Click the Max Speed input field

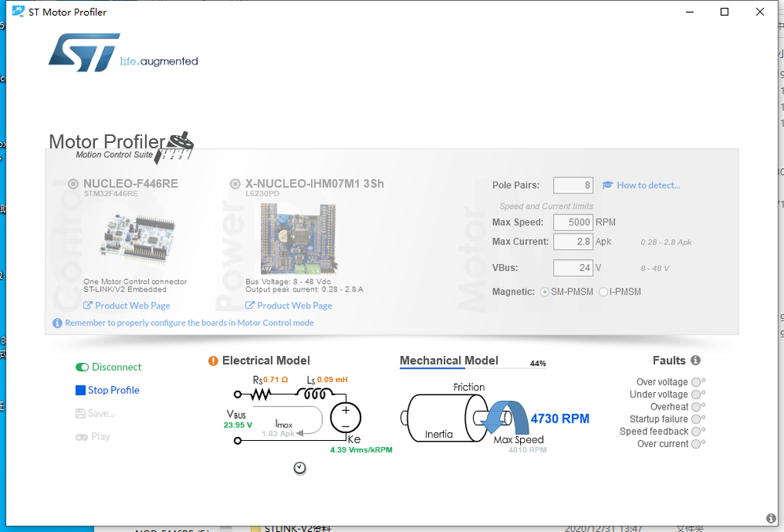573,222
